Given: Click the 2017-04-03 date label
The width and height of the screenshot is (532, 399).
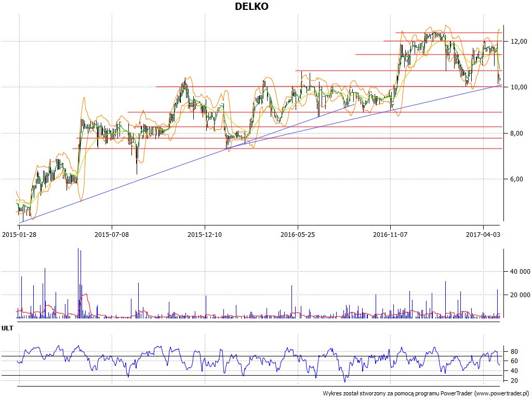Looking at the screenshot, I should click(483, 234).
